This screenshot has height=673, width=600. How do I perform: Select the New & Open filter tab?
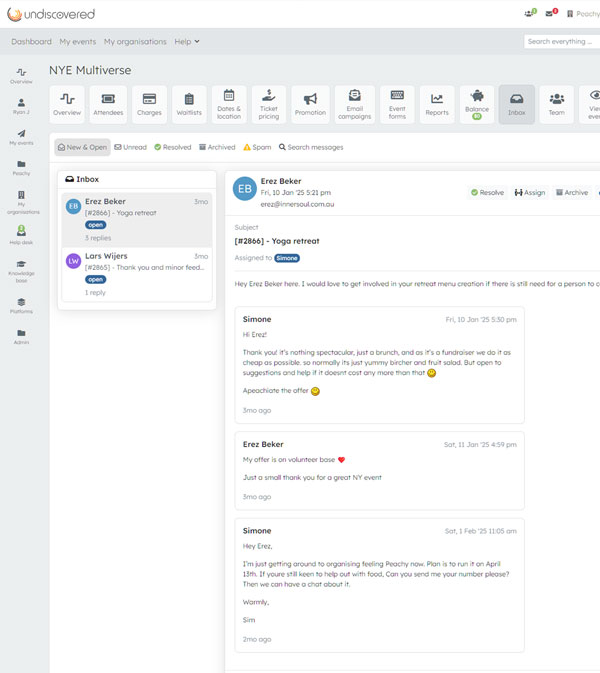(x=82, y=147)
